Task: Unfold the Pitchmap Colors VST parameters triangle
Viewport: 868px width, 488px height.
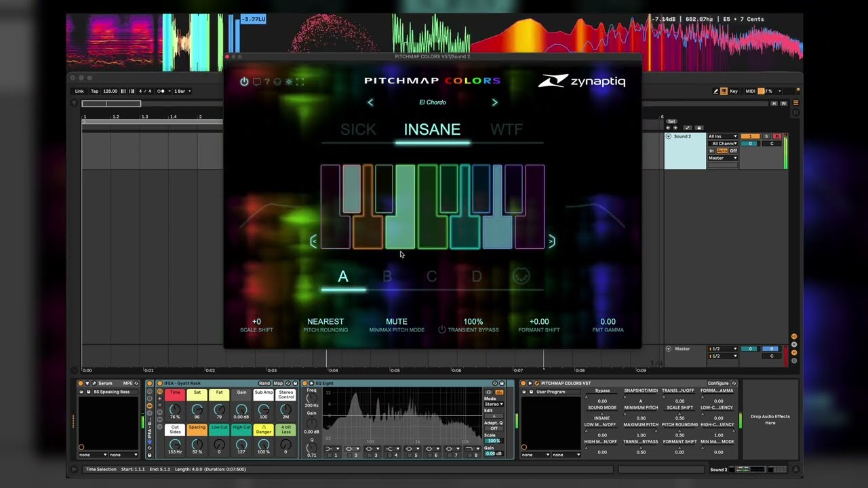Action: 530,384
